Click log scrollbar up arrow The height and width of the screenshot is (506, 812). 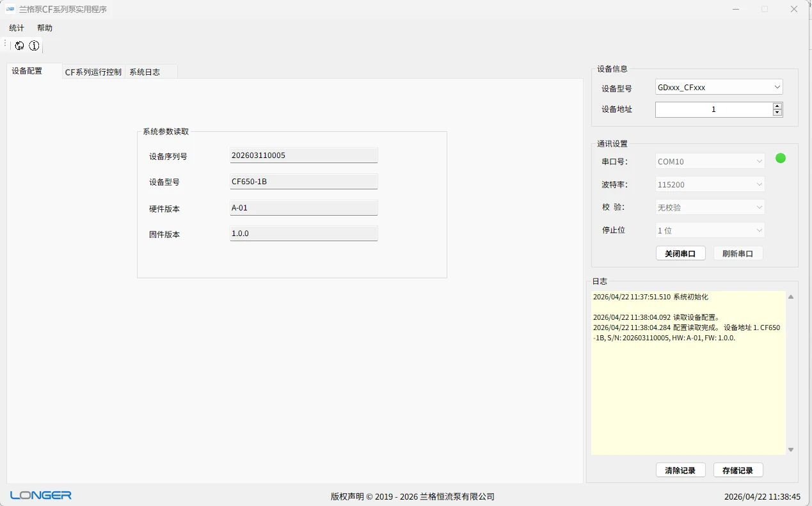(x=791, y=297)
